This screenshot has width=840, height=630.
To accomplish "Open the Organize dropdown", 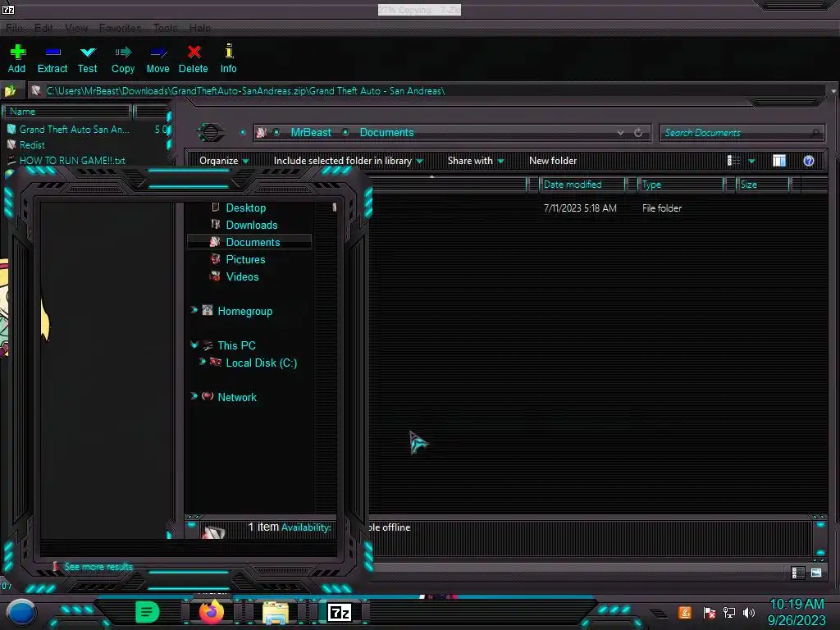I will pyautogui.click(x=223, y=161).
